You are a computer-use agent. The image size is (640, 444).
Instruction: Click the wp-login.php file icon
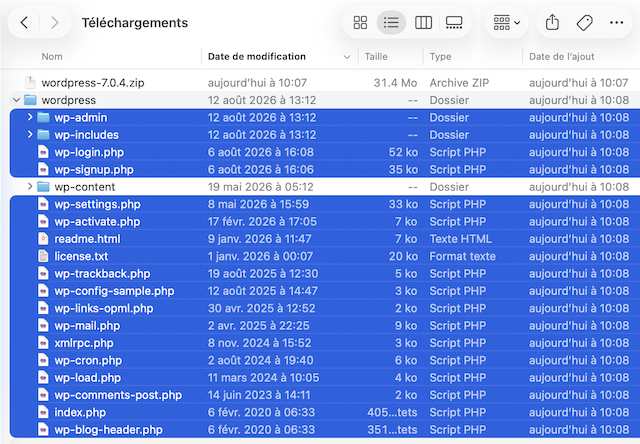point(43,152)
